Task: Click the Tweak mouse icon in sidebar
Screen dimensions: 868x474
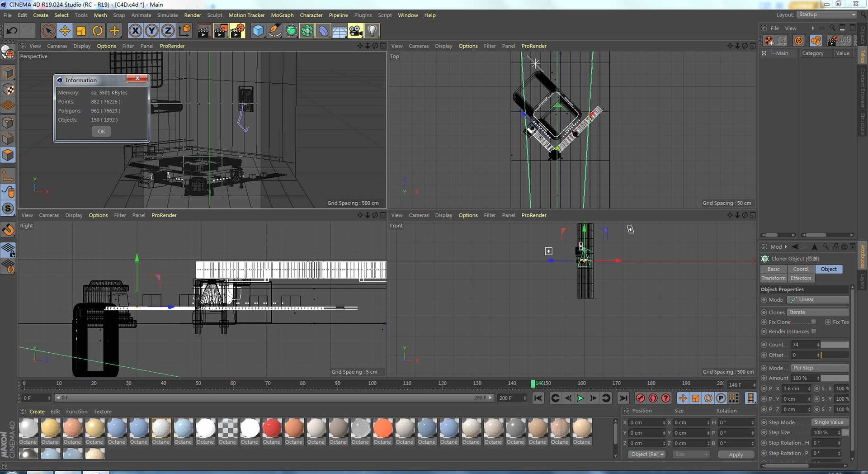Action: 8,192
